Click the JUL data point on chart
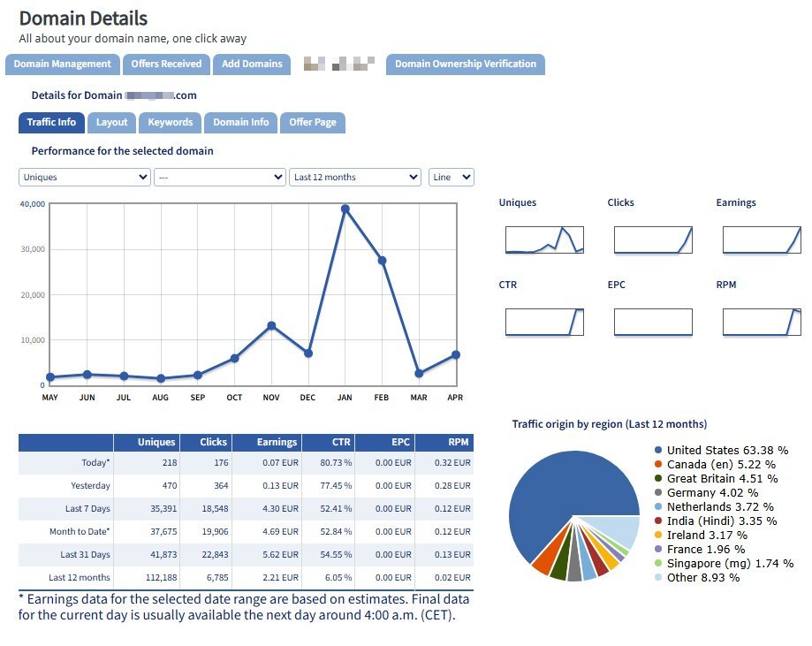Image resolution: width=812 pixels, height=646 pixels. pyautogui.click(x=124, y=376)
